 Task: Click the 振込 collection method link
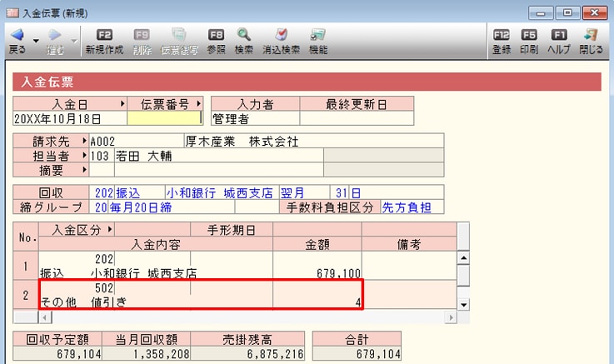point(128,193)
